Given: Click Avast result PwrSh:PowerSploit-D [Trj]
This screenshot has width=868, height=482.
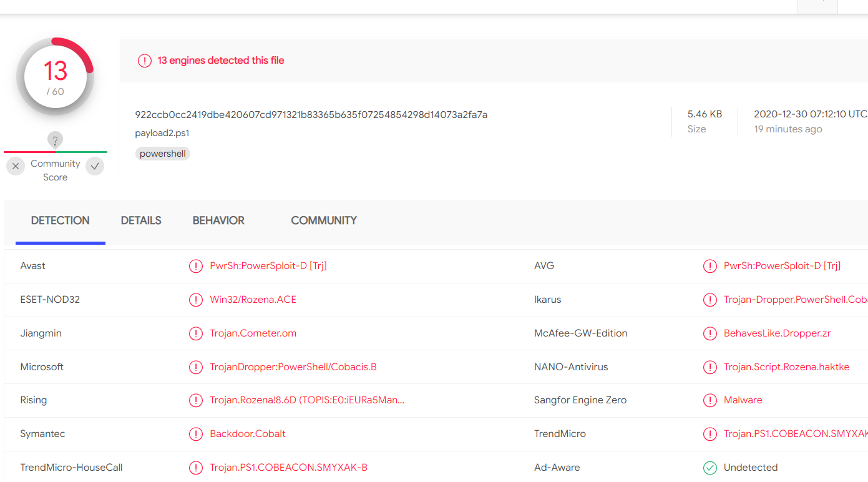Looking at the screenshot, I should 268,266.
